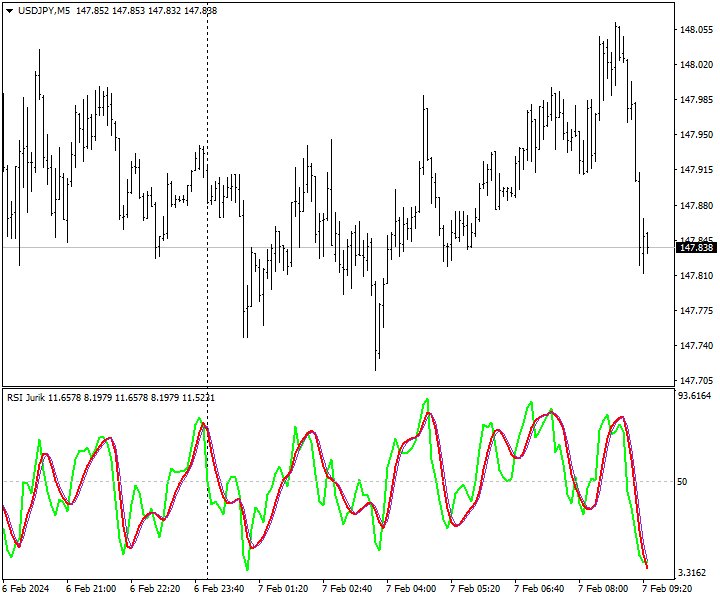This screenshot has height=600, width=720.
Task: Select the black current price tag 147.838
Action: [697, 248]
